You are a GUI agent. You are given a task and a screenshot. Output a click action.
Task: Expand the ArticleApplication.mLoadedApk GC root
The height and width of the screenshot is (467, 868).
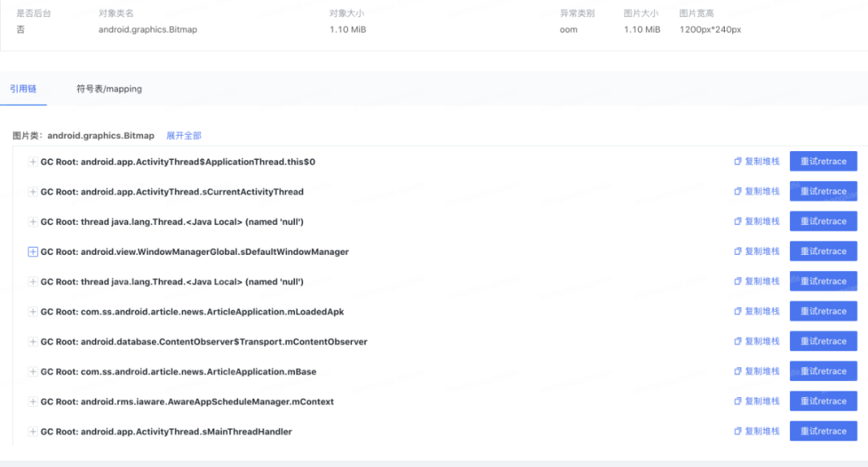[33, 311]
